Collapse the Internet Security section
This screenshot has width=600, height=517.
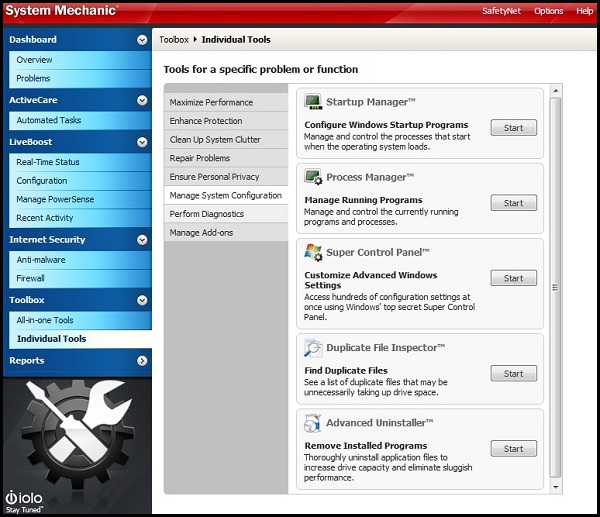pos(142,240)
